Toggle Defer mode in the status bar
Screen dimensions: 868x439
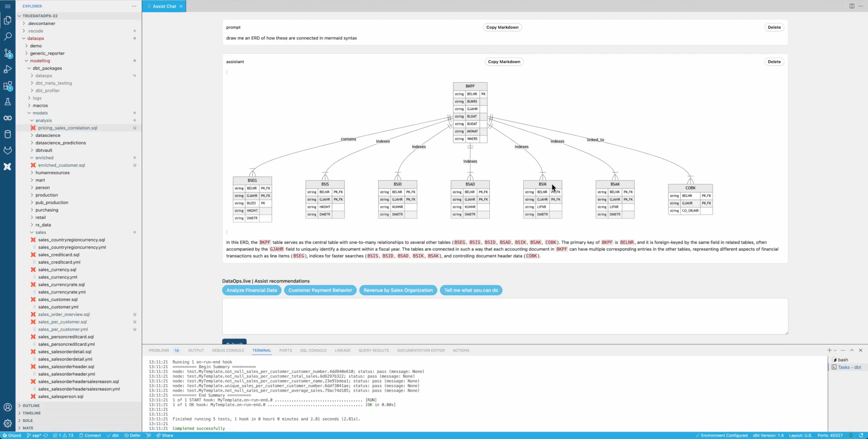click(x=132, y=435)
